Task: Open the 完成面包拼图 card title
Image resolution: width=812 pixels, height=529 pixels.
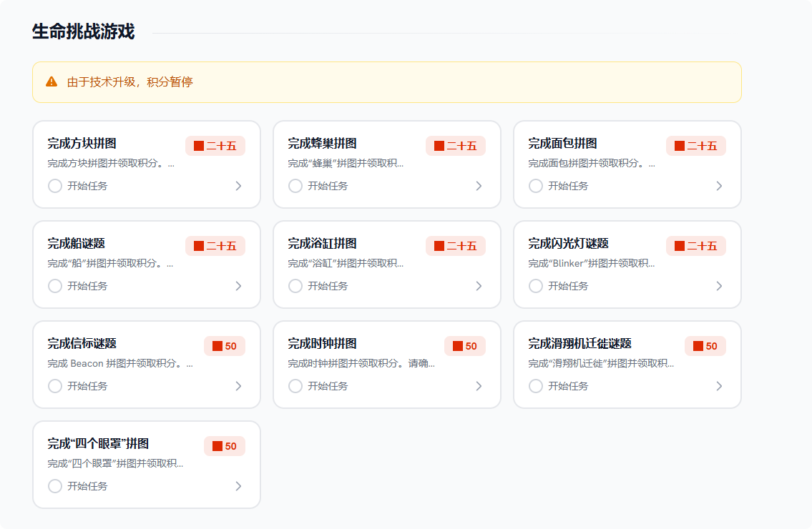Action: tap(562, 144)
